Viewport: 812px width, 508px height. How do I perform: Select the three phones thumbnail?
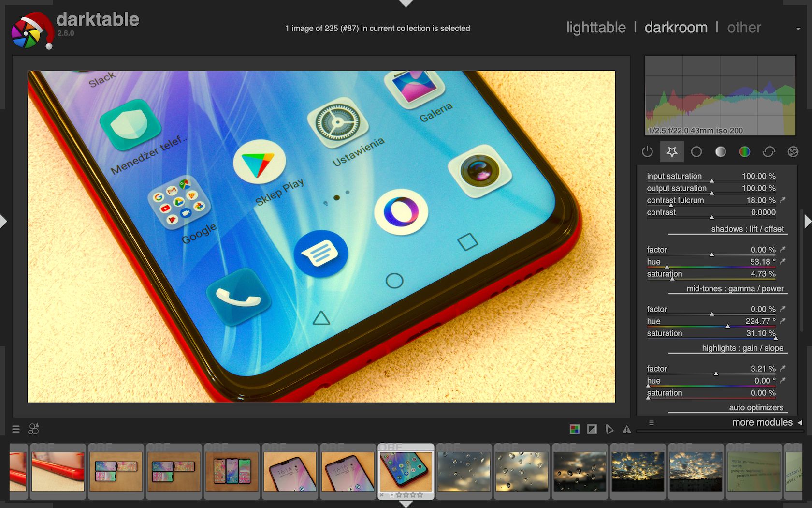(232, 472)
